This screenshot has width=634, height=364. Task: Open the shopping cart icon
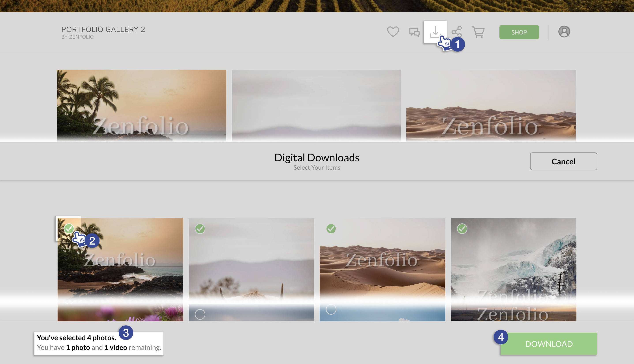[x=478, y=32]
